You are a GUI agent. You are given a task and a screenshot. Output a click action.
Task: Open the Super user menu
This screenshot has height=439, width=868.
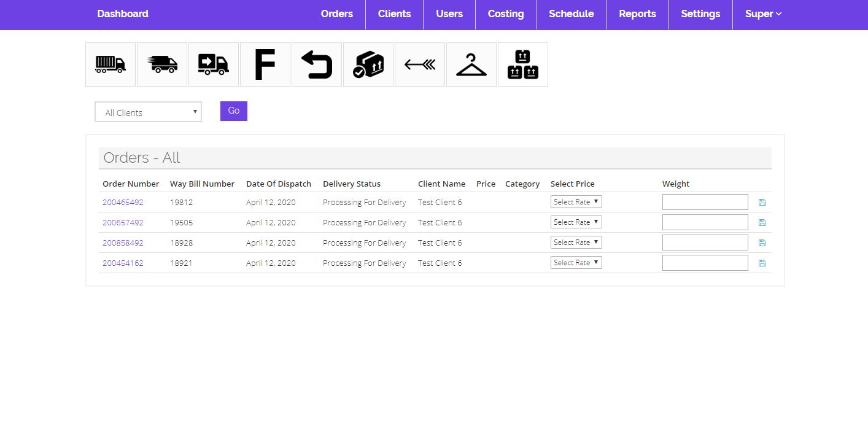(x=763, y=14)
